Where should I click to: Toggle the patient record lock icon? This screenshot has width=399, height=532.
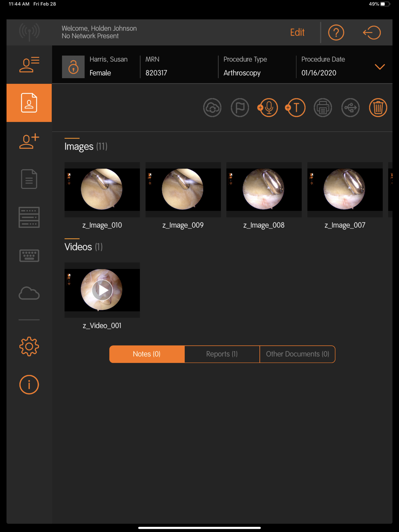[73, 67]
